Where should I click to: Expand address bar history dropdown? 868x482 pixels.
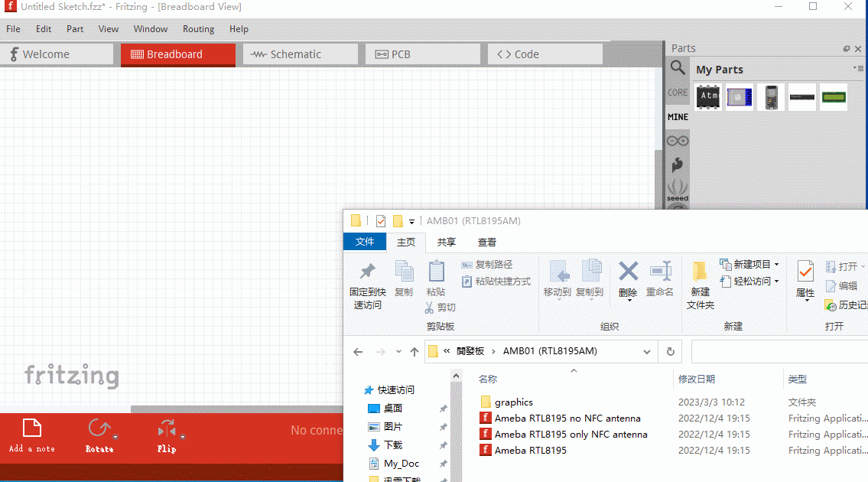[x=646, y=352]
